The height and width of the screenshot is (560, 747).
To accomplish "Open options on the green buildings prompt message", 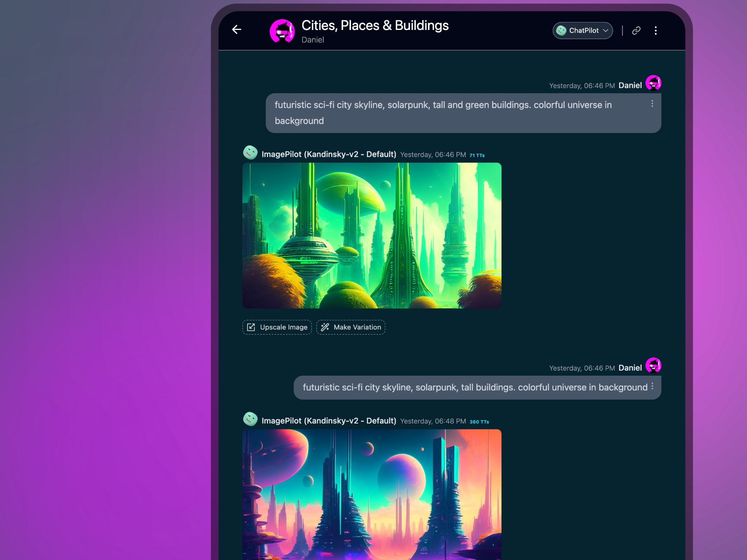I will click(x=652, y=104).
